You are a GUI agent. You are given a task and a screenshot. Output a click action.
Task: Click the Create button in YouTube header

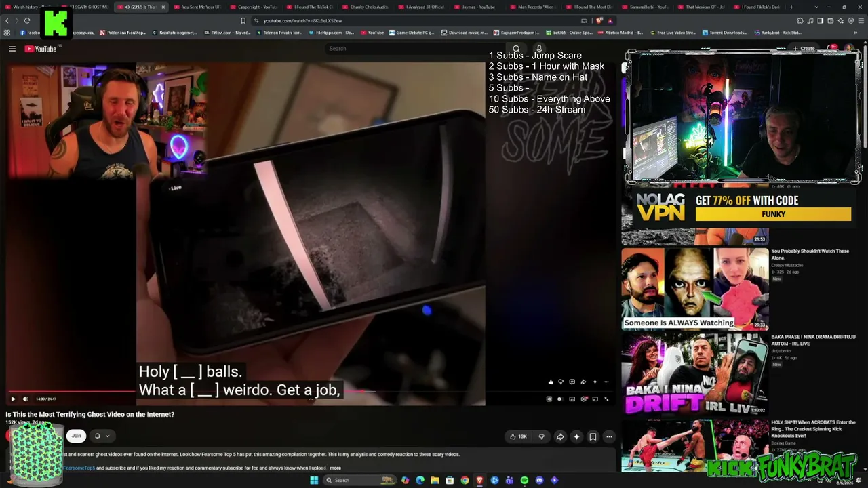click(804, 49)
